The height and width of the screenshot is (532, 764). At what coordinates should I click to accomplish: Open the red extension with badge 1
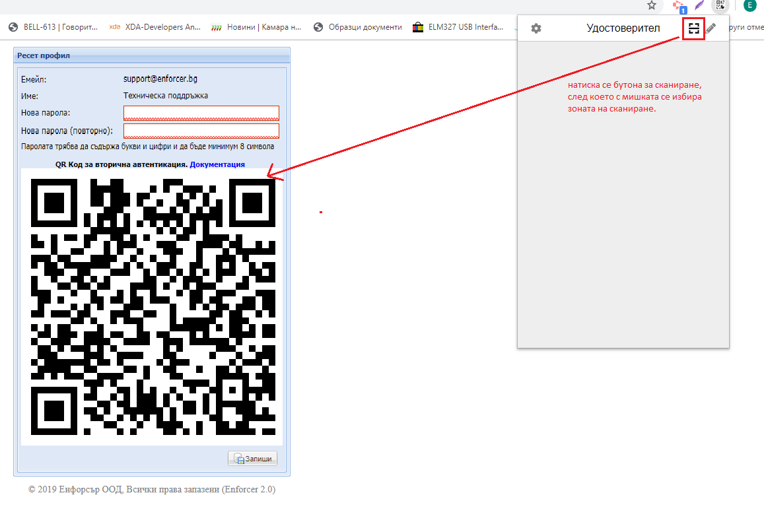click(x=679, y=7)
